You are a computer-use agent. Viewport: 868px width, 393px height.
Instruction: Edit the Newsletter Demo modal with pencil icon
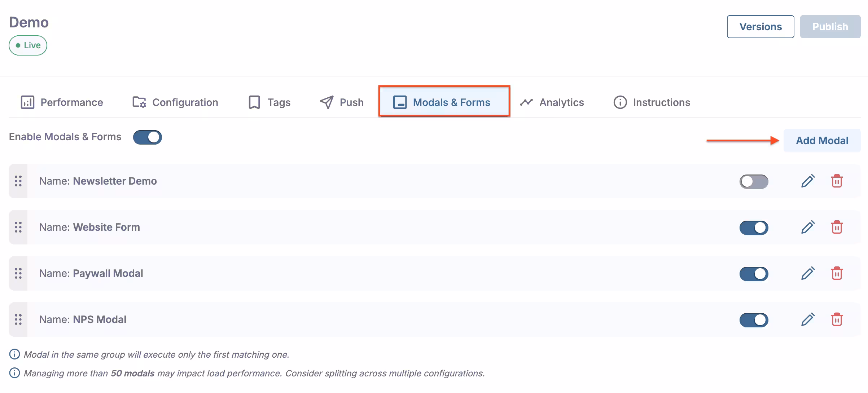[808, 181]
